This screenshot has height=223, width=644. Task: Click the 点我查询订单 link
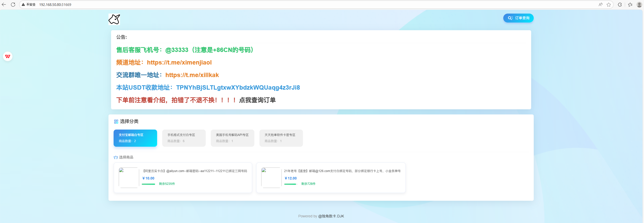pyautogui.click(x=257, y=100)
